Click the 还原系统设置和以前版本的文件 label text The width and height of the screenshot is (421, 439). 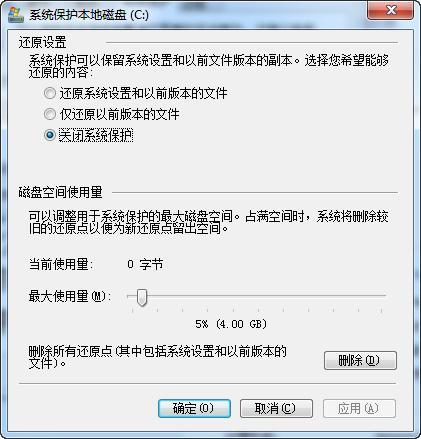pos(143,93)
